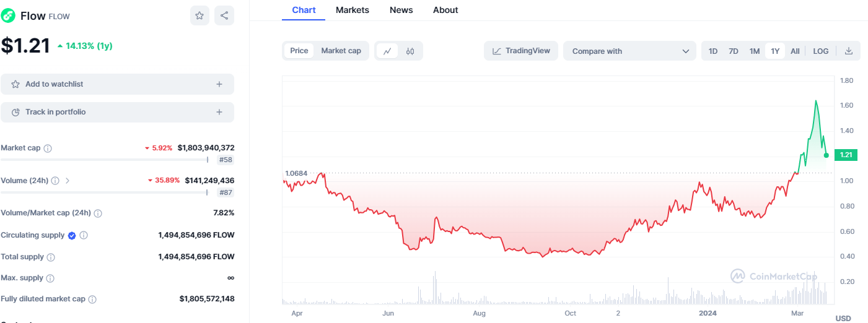The image size is (868, 323).
Task: Enable LOG scale on chart
Action: click(x=821, y=51)
